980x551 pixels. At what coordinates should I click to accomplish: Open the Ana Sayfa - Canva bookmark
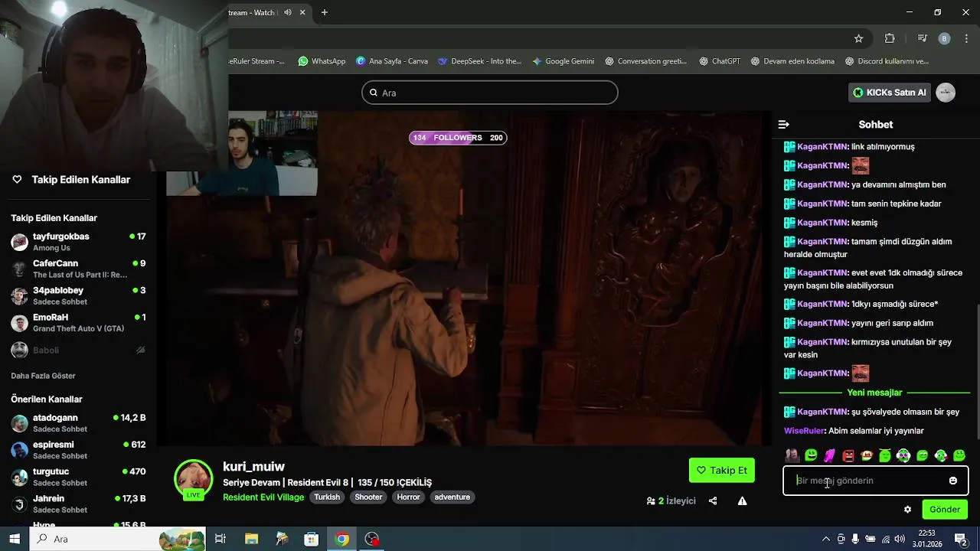392,61
